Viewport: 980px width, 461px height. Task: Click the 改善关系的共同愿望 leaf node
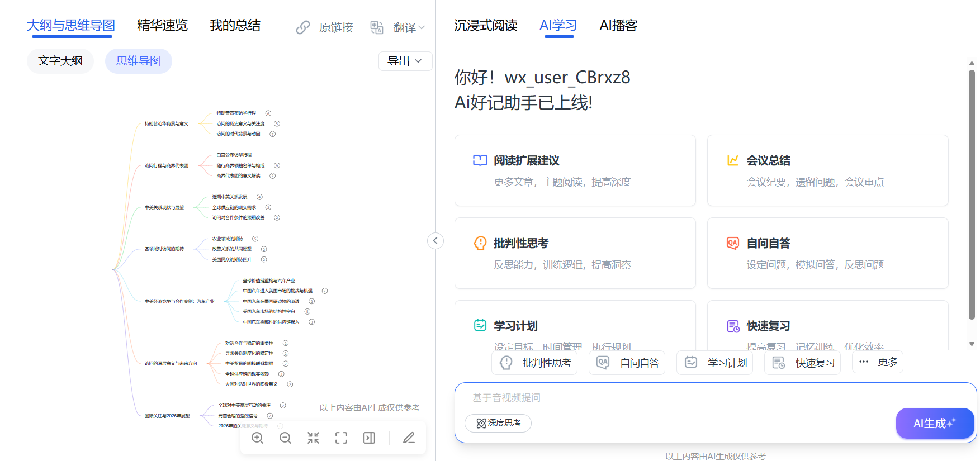232,249
